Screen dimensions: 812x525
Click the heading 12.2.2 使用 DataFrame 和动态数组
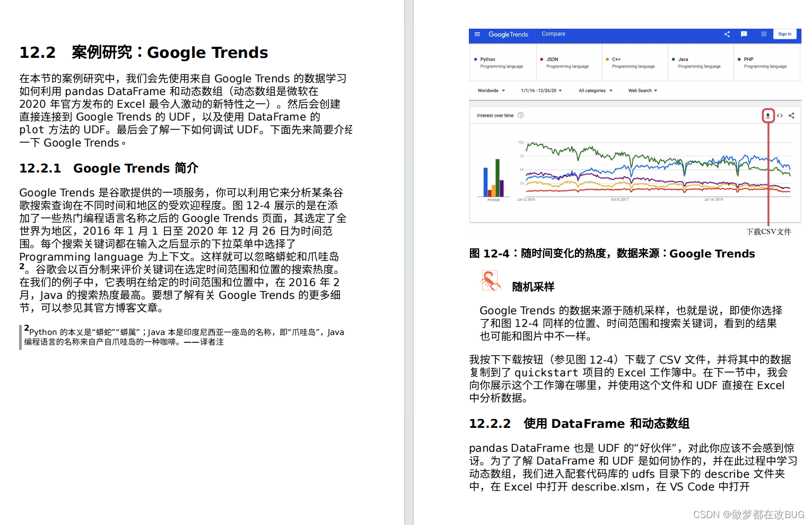(579, 424)
